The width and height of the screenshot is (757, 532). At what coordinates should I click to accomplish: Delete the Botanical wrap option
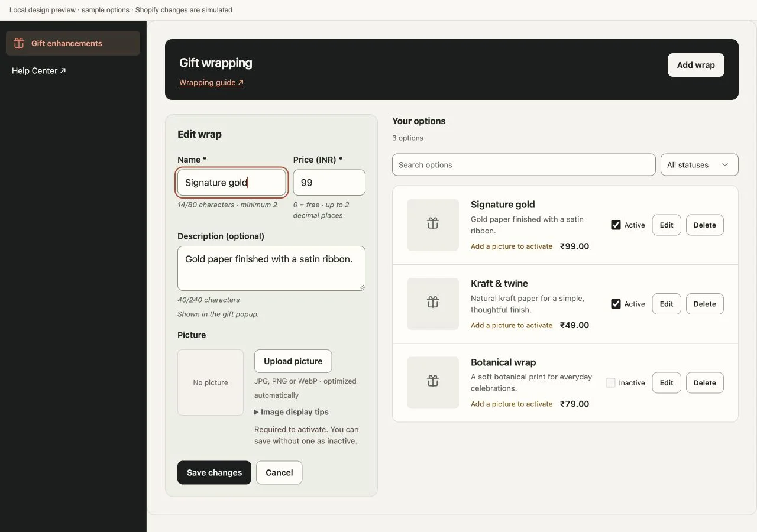click(x=704, y=382)
